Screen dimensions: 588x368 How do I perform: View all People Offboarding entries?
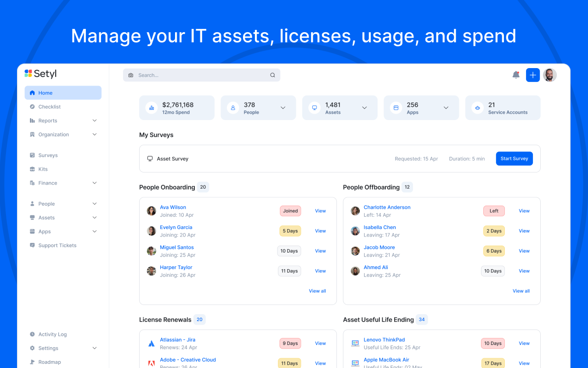[x=521, y=291]
